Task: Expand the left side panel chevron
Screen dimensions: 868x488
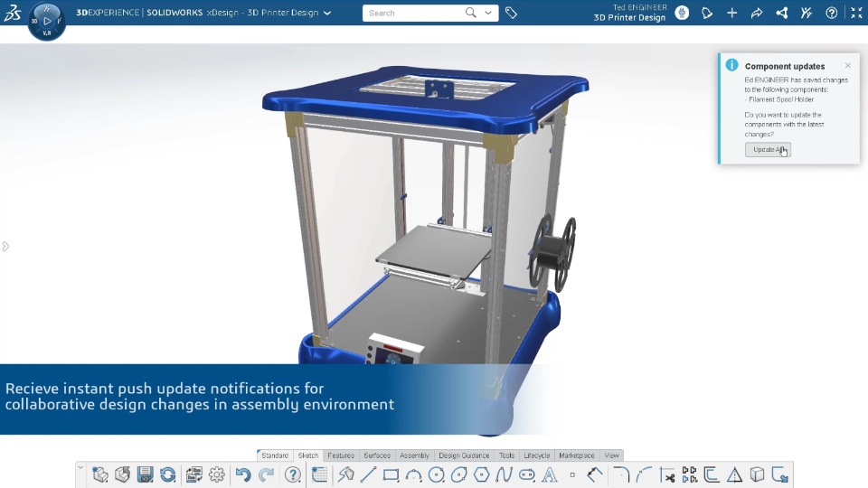Action: 5,246
